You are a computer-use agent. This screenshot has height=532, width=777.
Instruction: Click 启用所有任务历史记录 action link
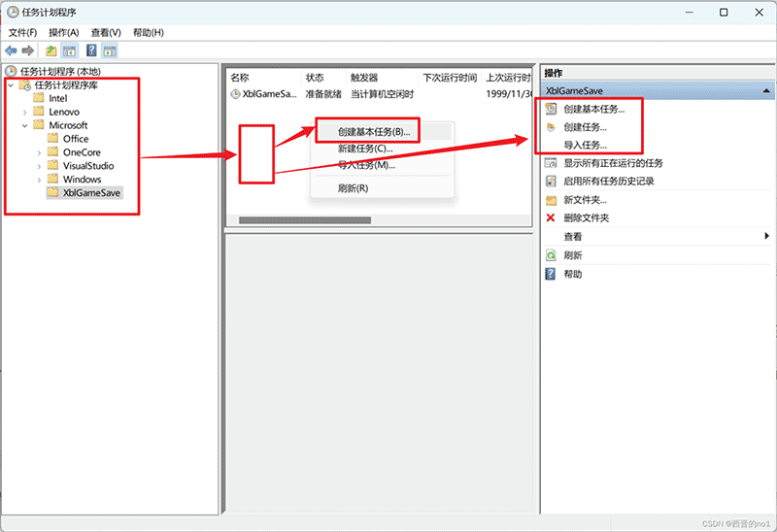click(609, 182)
